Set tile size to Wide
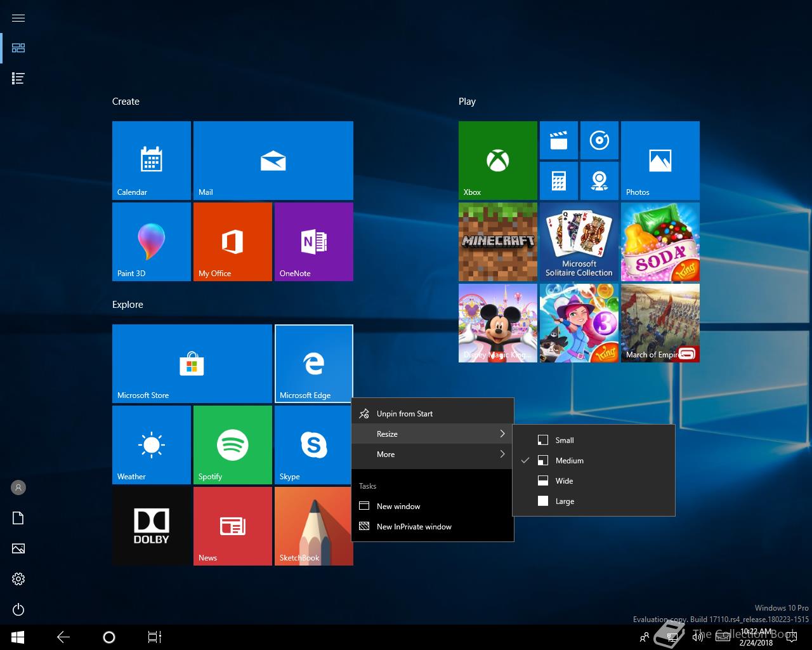 (594, 481)
